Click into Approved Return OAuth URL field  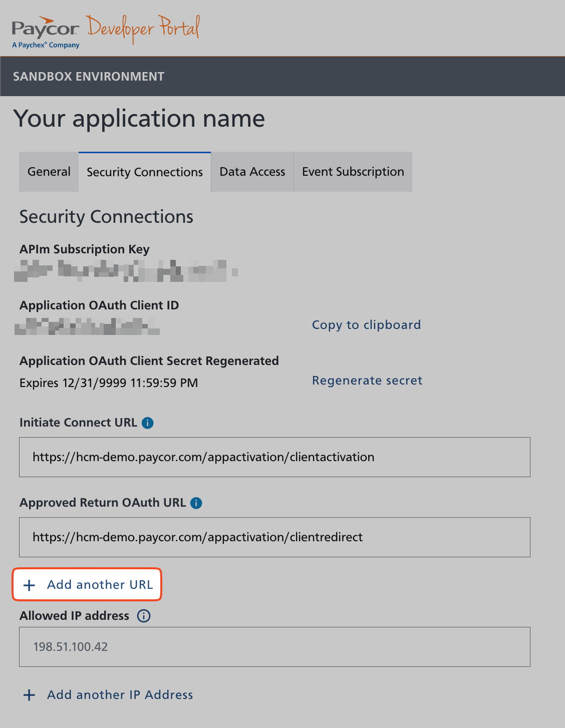pos(274,537)
